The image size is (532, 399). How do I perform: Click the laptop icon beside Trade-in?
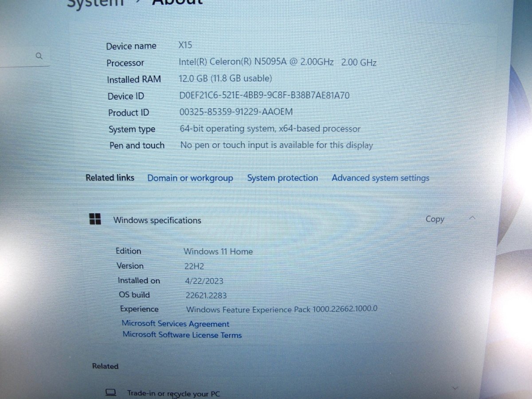110,392
